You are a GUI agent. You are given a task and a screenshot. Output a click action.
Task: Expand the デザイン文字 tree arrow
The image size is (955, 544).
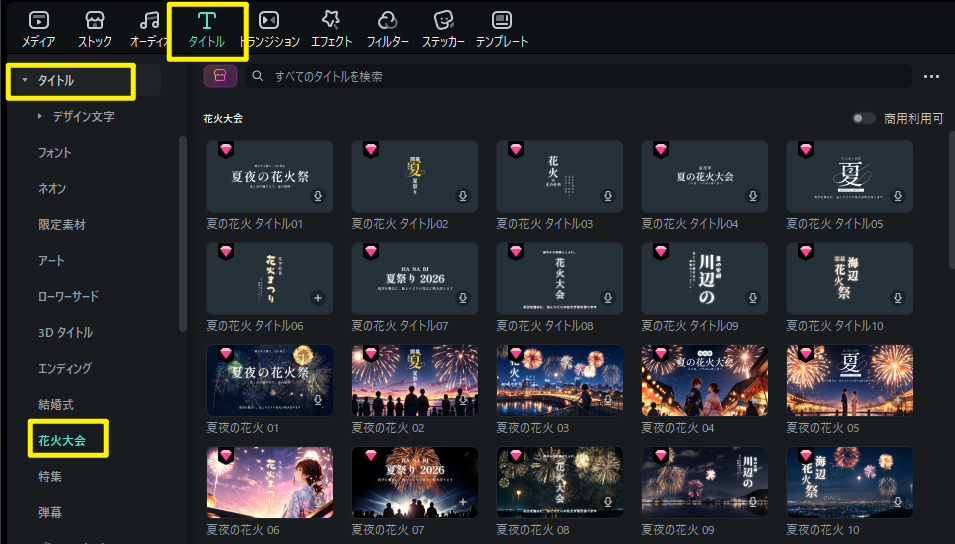(x=40, y=116)
